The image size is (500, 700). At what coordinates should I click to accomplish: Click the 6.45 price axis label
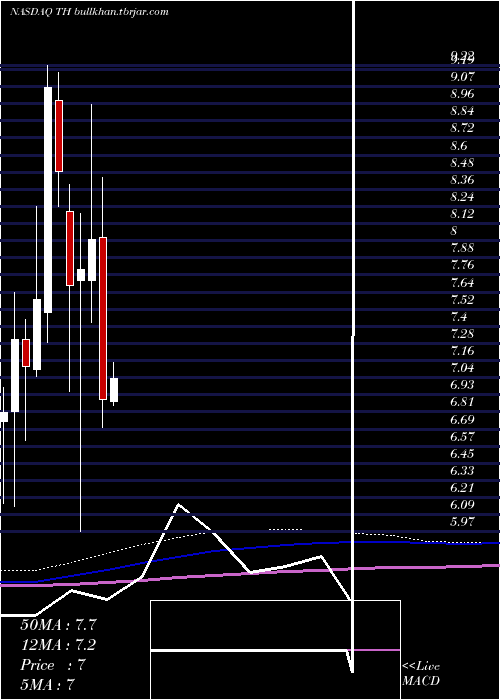click(x=462, y=454)
